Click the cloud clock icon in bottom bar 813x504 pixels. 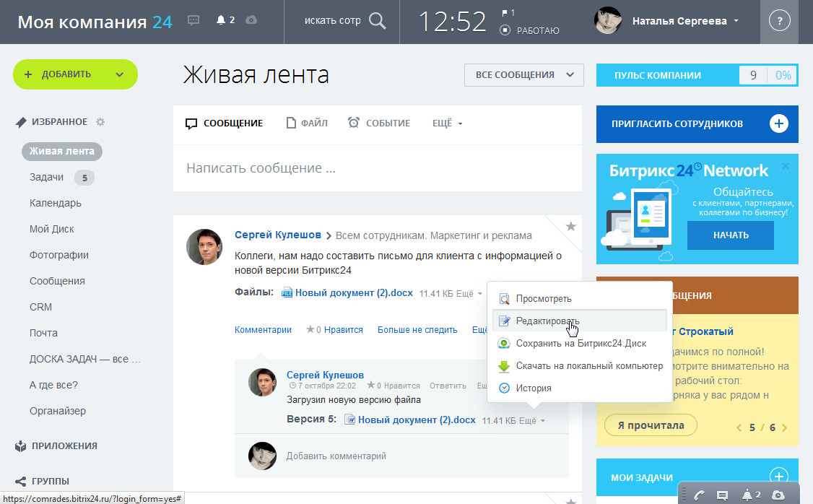click(778, 495)
